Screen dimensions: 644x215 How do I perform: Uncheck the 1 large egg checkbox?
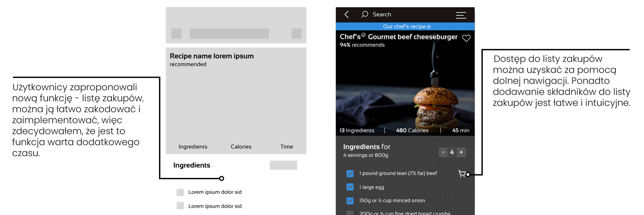(x=350, y=187)
